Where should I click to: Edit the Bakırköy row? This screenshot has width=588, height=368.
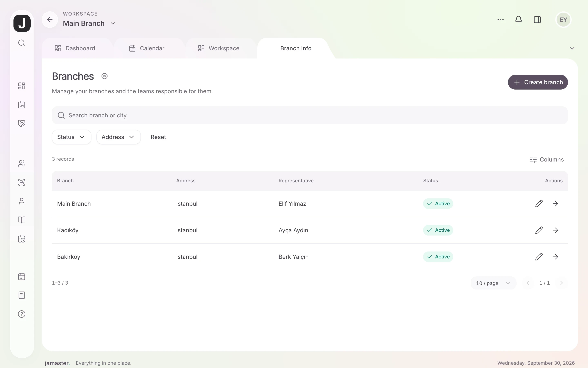(539, 257)
